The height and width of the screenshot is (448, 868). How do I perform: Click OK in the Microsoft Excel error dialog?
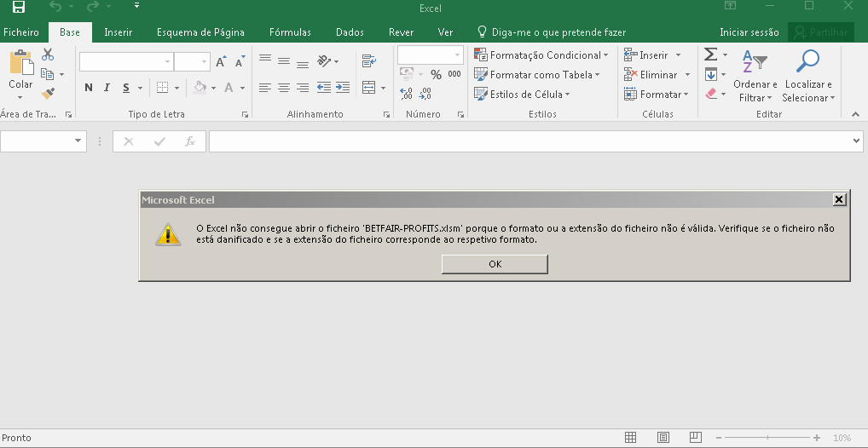point(495,264)
